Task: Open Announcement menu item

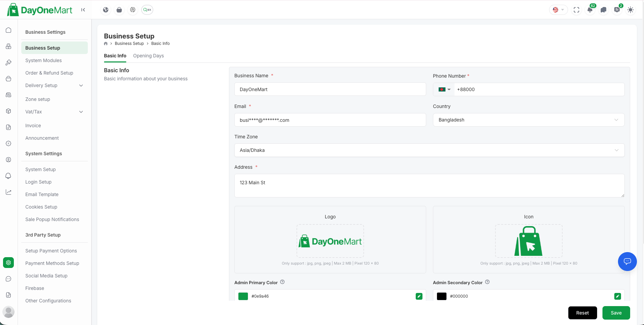Action: (x=42, y=138)
